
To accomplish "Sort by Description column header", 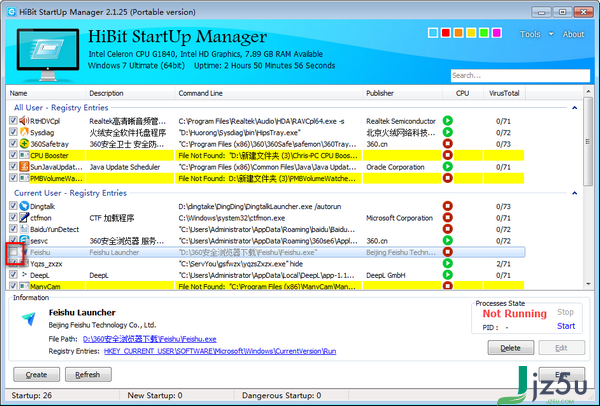I will (x=130, y=93).
